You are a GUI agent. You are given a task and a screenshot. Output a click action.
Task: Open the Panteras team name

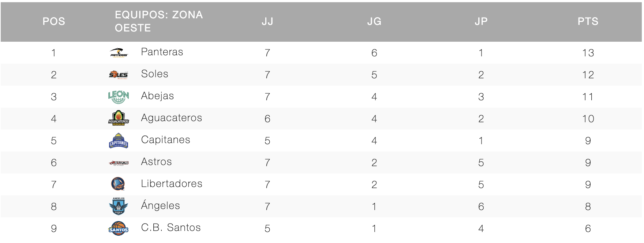(162, 52)
